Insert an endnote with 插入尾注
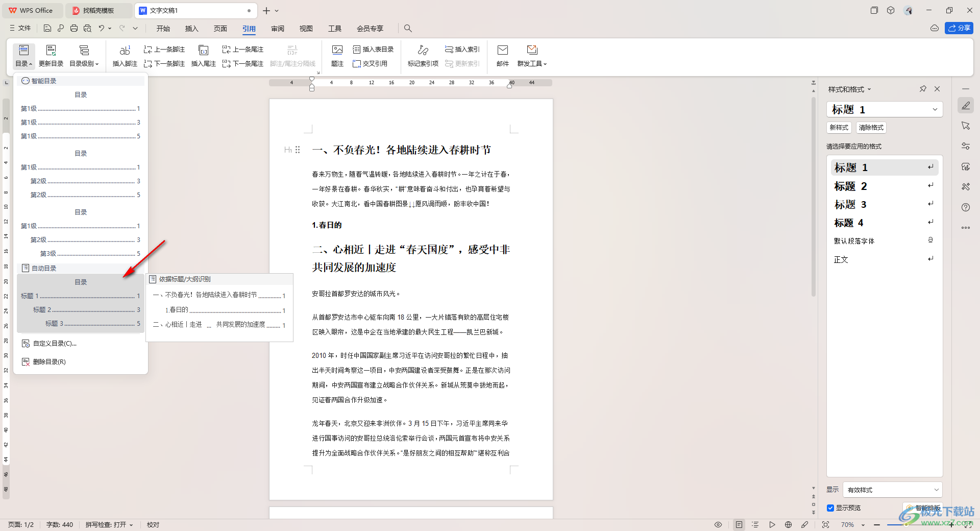980x531 pixels. [x=203, y=56]
